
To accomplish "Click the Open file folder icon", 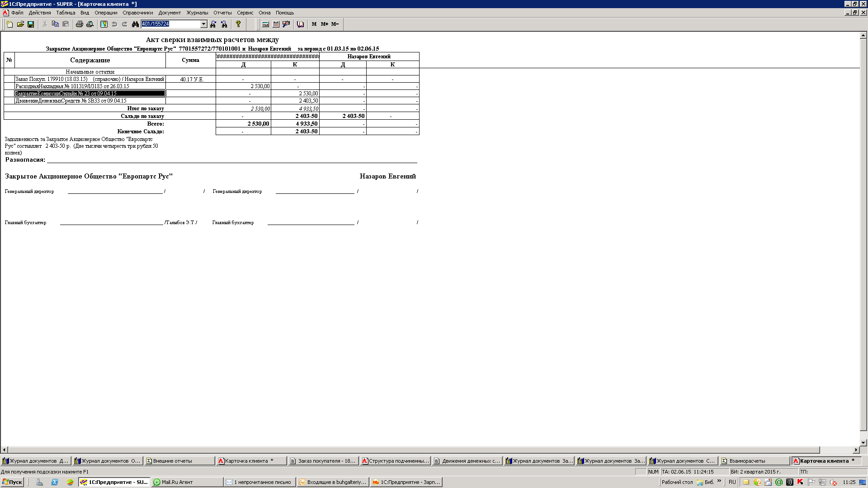I will [20, 24].
